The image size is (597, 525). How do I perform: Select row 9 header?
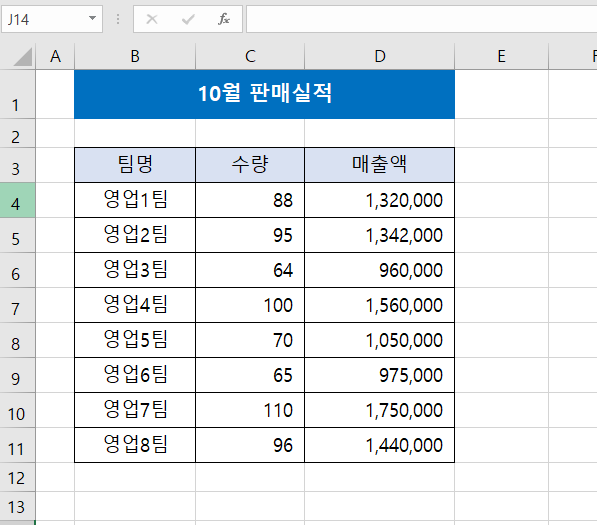coord(18,375)
